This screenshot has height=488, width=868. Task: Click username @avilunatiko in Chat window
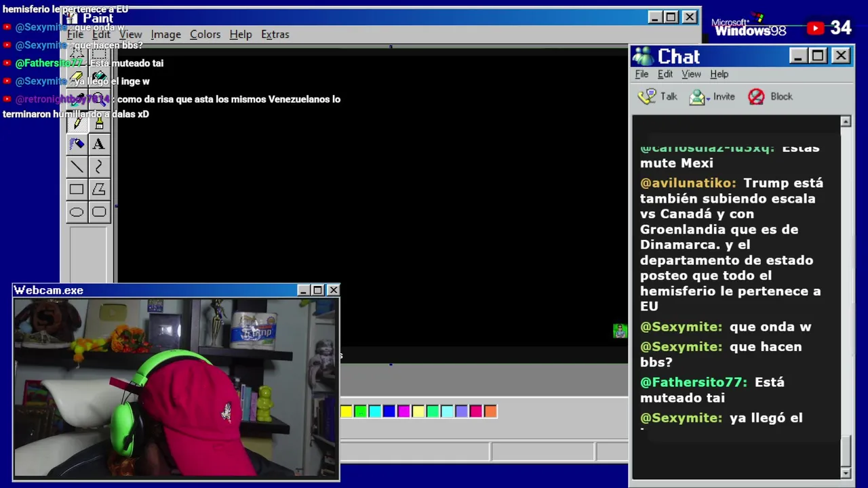pyautogui.click(x=688, y=183)
